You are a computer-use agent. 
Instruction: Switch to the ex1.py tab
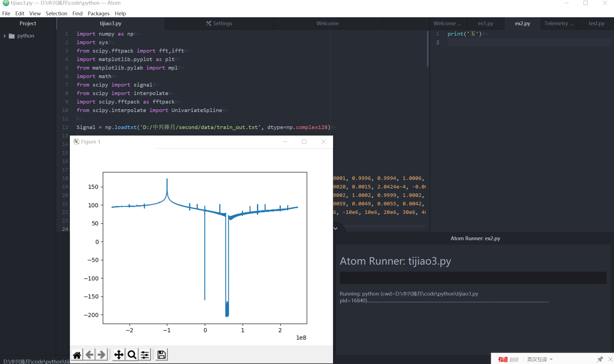tap(485, 23)
